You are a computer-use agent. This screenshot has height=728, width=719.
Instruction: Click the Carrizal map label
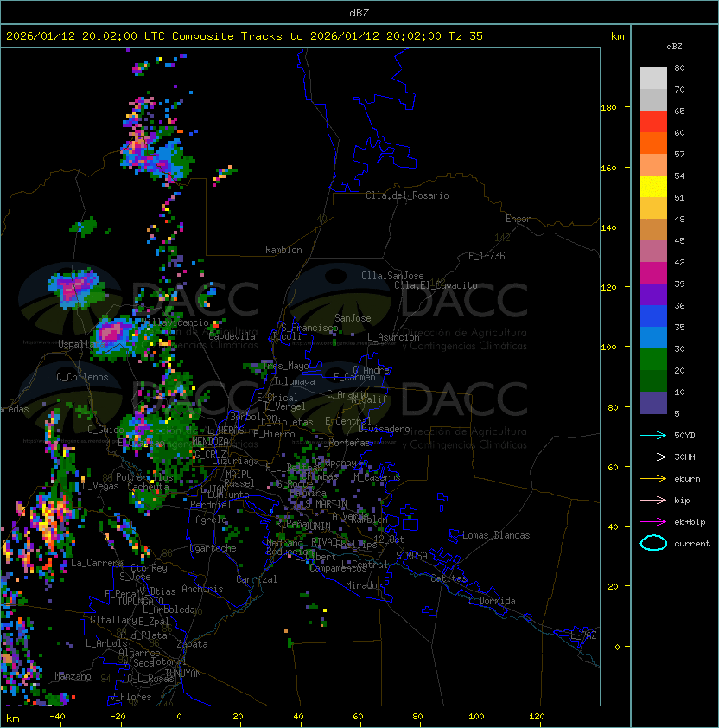(x=257, y=579)
